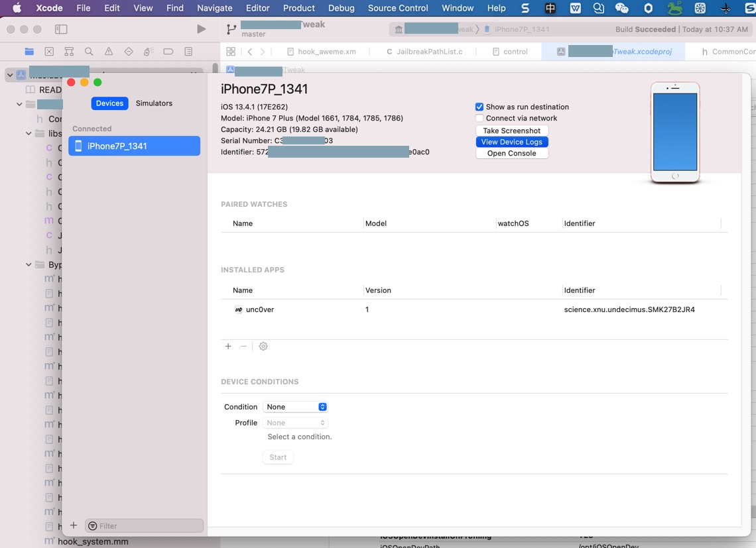756x548 pixels.
Task: Open the Product menu
Action: (299, 8)
